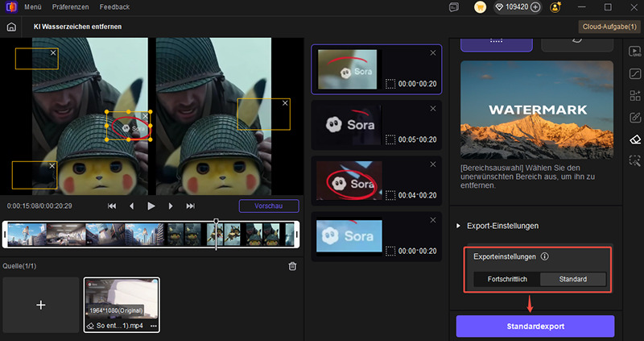Select the eraser watermark removal tool
The height and width of the screenshot is (341, 644).
click(635, 139)
